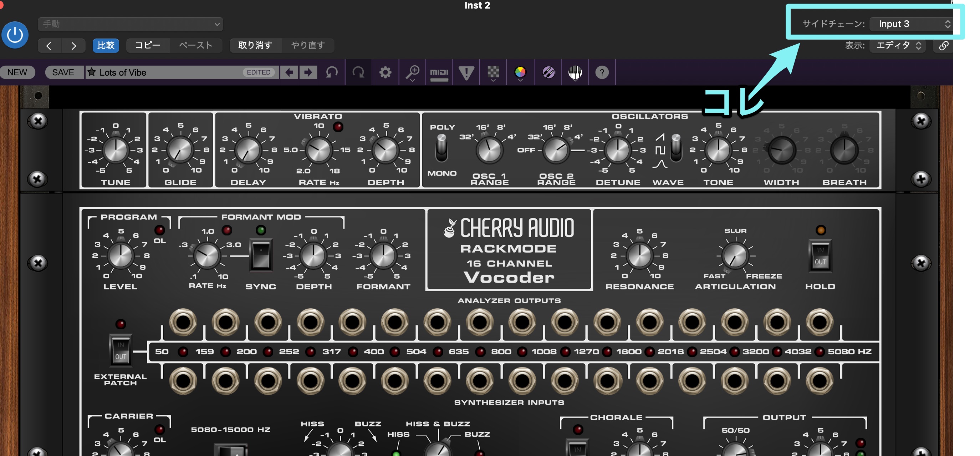
Task: Click the 比較 compare button
Action: 105,46
